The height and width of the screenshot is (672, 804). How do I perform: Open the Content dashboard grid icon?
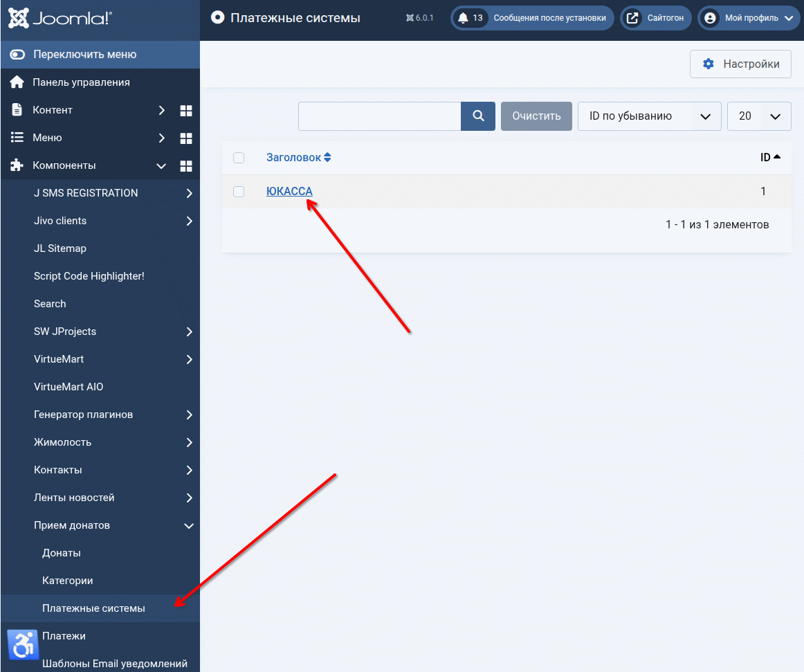click(185, 111)
